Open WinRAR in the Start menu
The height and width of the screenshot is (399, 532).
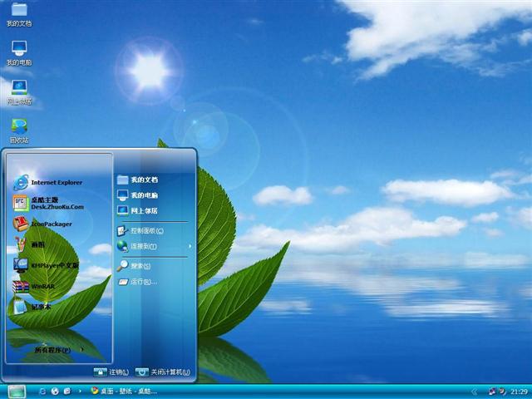[x=46, y=287]
